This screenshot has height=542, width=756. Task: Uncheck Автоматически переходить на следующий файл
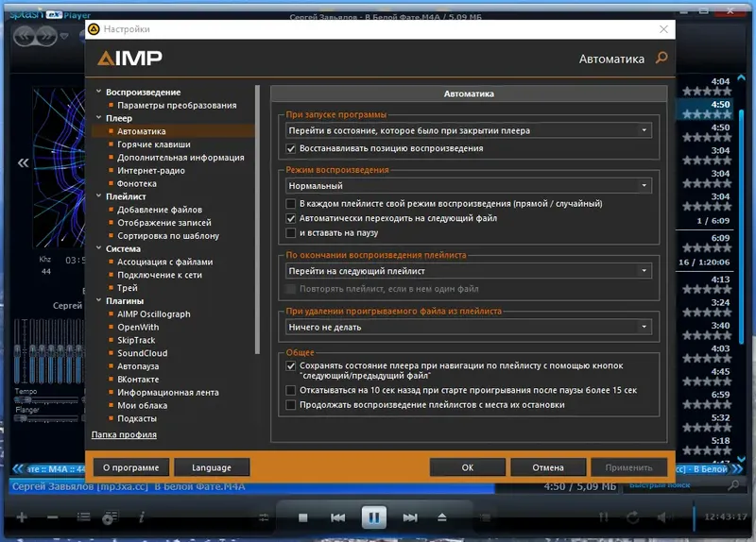(291, 218)
